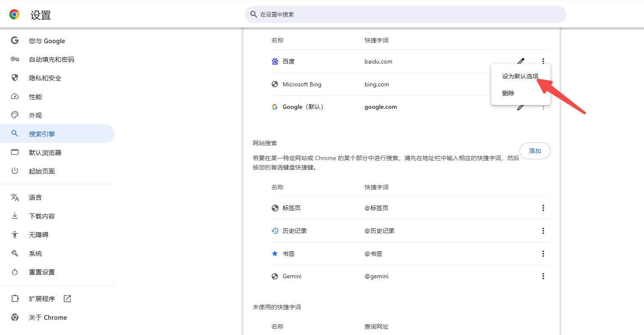Click the 未使用的快捷字词 heading

[x=277, y=307]
